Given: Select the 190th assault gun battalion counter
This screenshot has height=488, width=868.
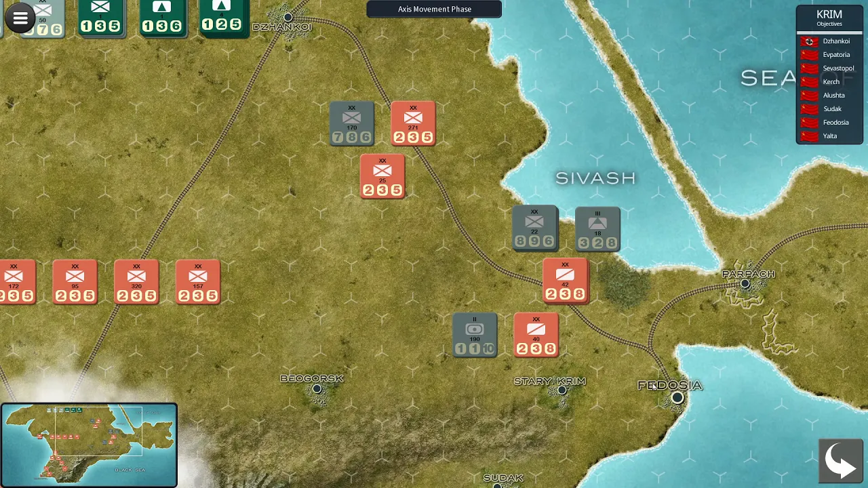Looking at the screenshot, I should coord(475,335).
